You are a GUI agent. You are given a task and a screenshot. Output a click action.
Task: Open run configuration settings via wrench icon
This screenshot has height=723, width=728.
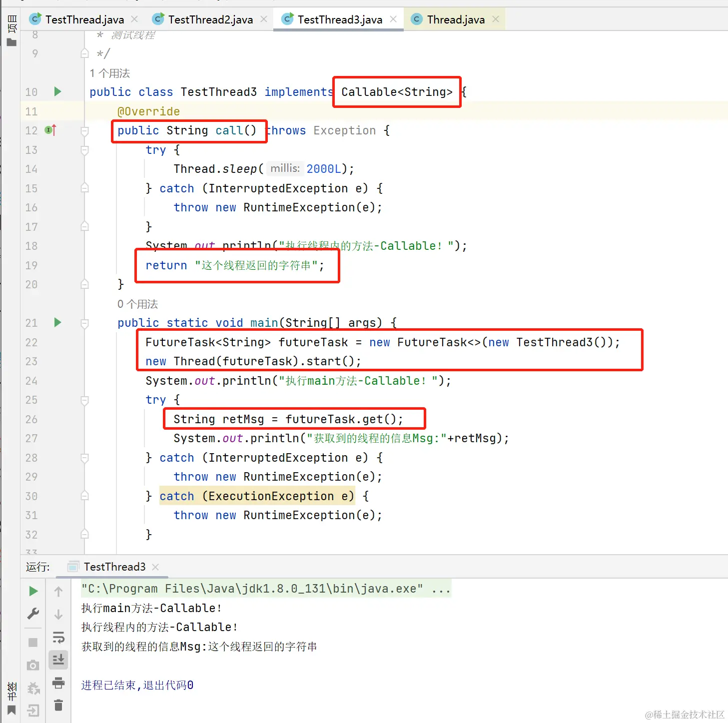(33, 613)
